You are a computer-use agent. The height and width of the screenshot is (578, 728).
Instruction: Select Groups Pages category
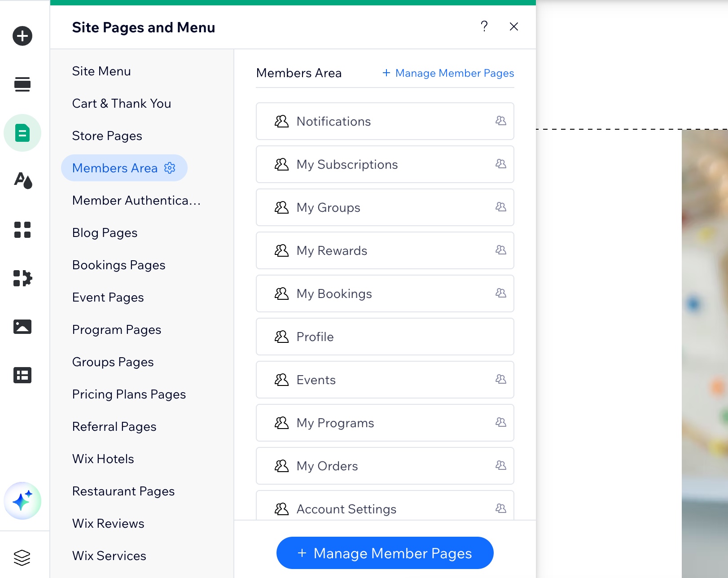[x=113, y=362]
